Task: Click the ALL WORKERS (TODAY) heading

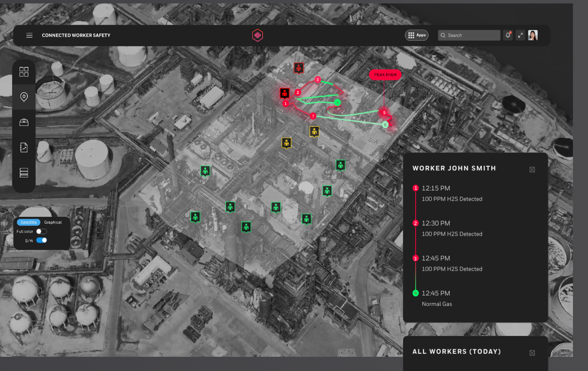Action: (457, 352)
